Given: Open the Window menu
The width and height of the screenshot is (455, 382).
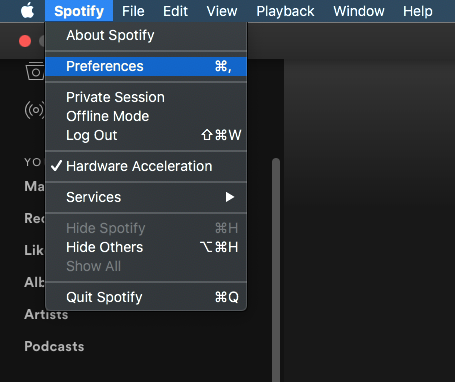Looking at the screenshot, I should point(359,11).
